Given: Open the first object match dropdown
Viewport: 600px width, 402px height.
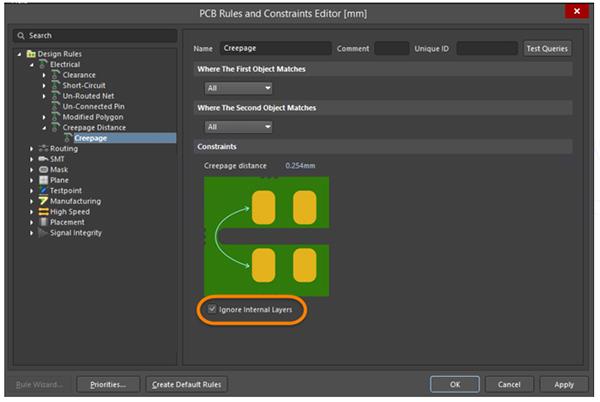Looking at the screenshot, I should (x=238, y=88).
